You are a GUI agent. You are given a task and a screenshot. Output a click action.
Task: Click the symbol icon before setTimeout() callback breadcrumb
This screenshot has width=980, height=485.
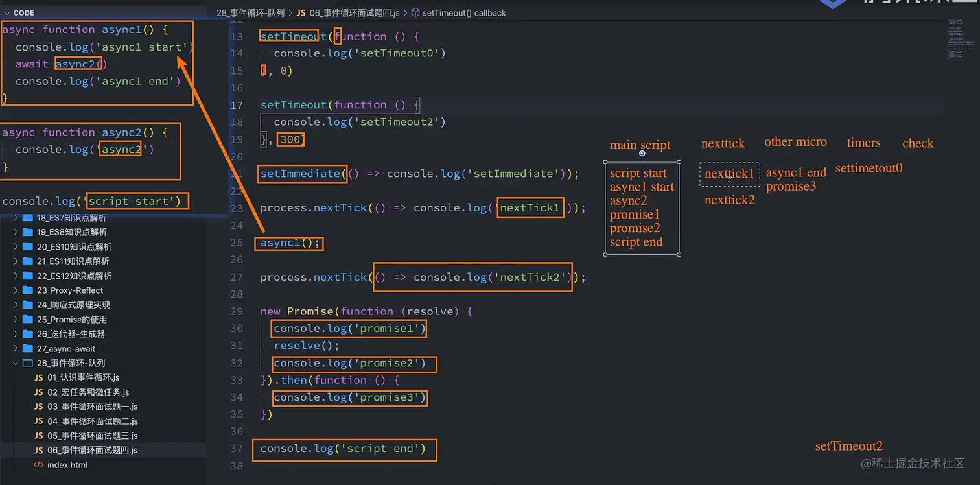[415, 13]
